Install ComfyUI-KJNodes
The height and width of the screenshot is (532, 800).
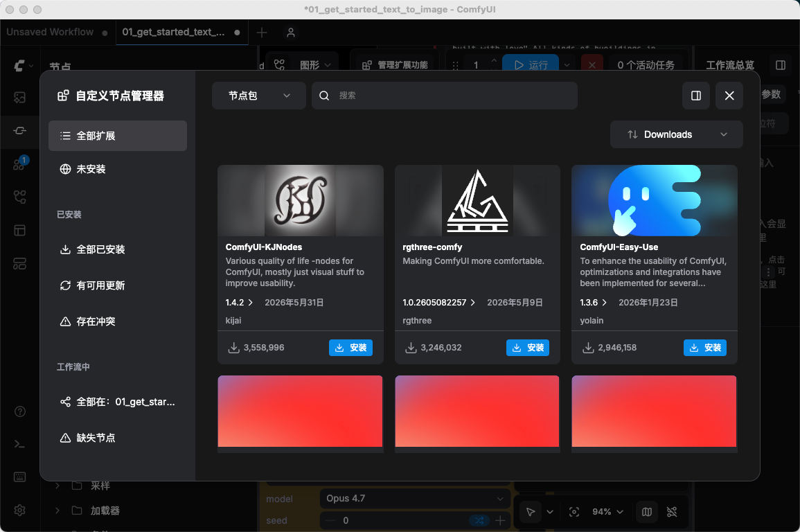pos(350,347)
